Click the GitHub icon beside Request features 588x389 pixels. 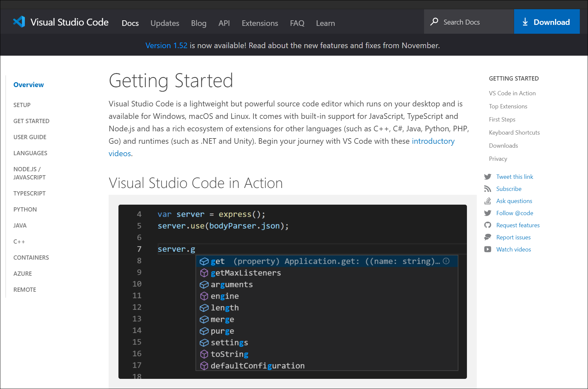coord(488,225)
